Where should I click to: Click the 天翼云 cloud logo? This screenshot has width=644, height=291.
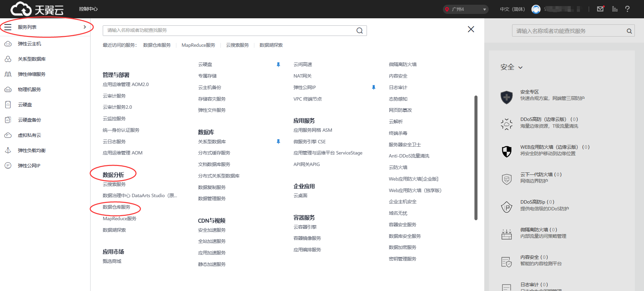point(37,9)
